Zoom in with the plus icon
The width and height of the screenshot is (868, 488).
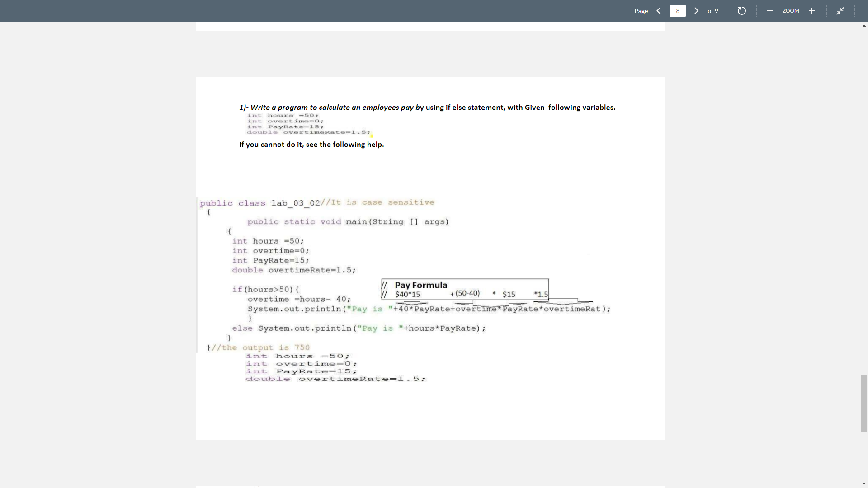(812, 11)
